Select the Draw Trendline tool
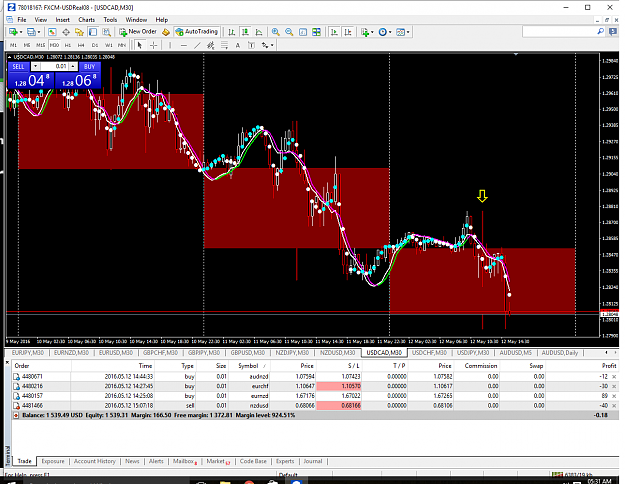The width and height of the screenshot is (625, 484). click(x=197, y=45)
